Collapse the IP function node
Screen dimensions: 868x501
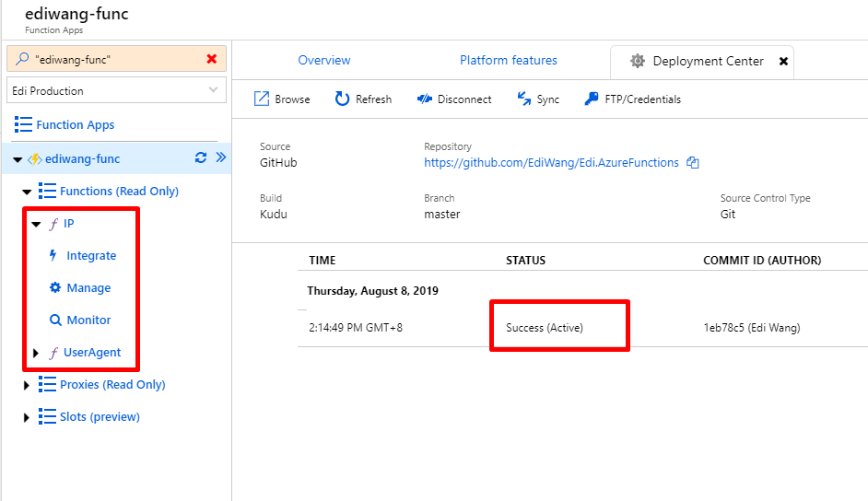(x=37, y=224)
